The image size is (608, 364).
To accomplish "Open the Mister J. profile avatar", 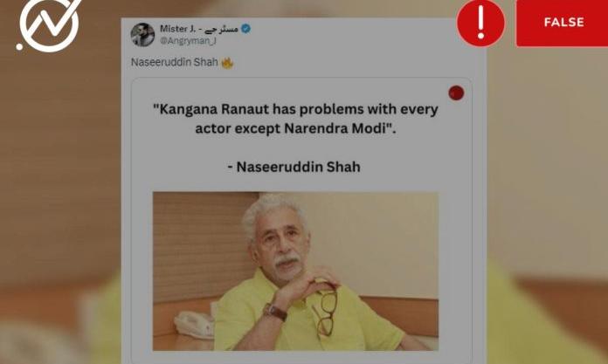I will [142, 35].
